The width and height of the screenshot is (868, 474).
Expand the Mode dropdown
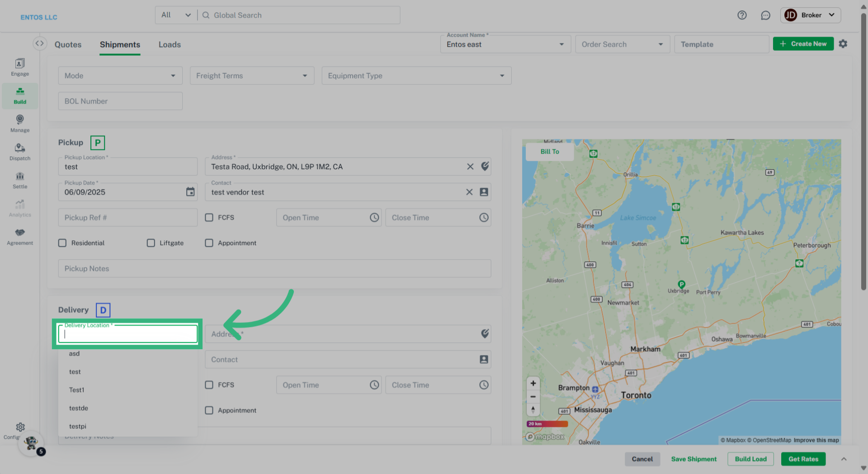pos(120,76)
